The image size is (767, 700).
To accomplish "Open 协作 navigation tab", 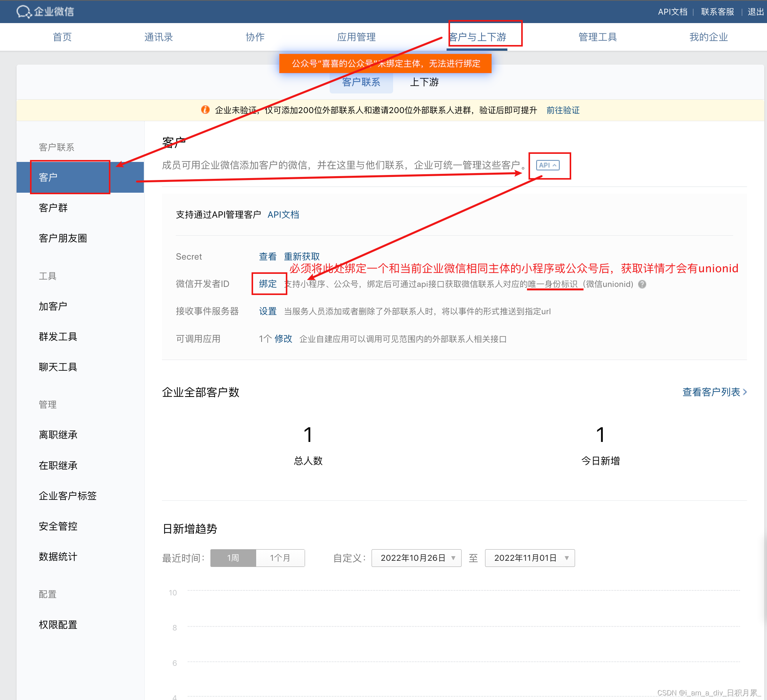I will (x=255, y=37).
